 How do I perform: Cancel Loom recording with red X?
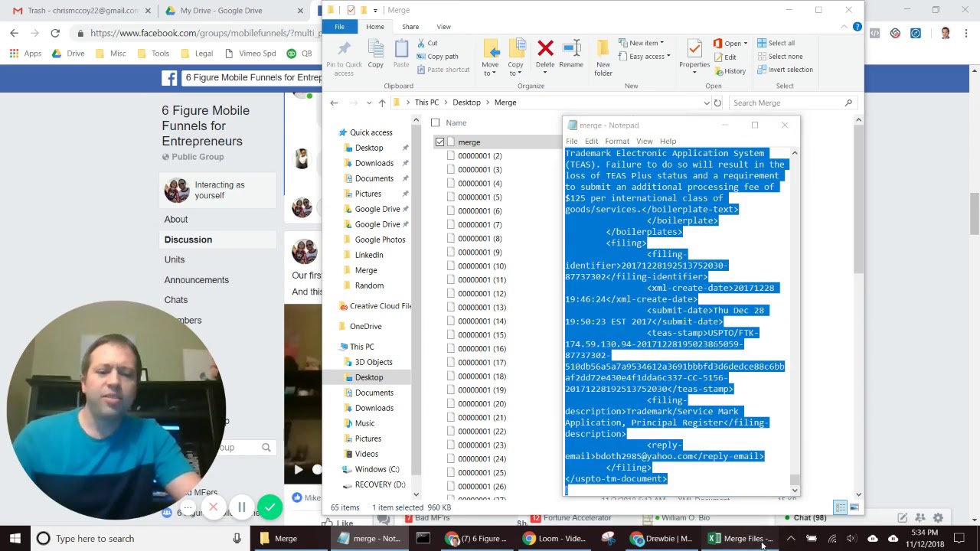click(213, 507)
